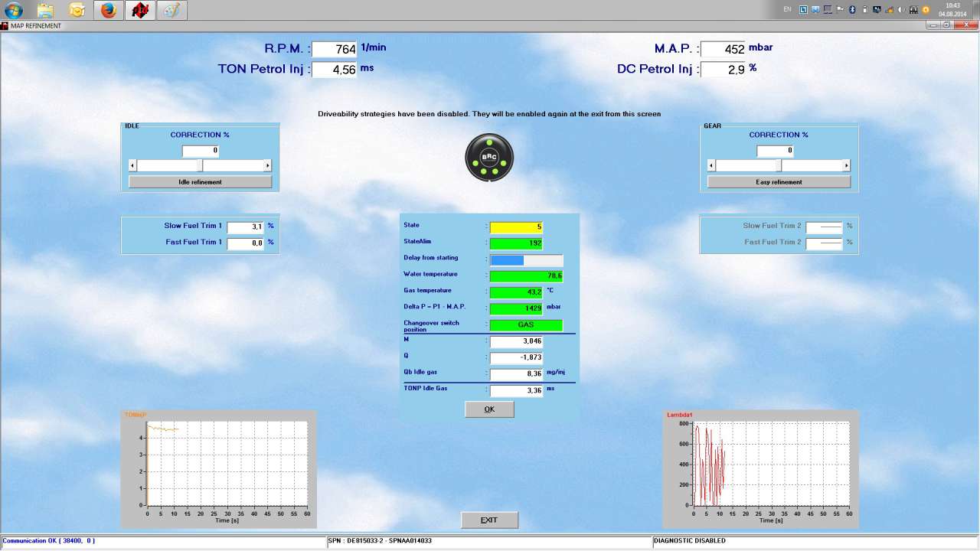This screenshot has height=551, width=980.
Task: Click the Slow Fuel Trim 2 value field
Action: coord(825,227)
